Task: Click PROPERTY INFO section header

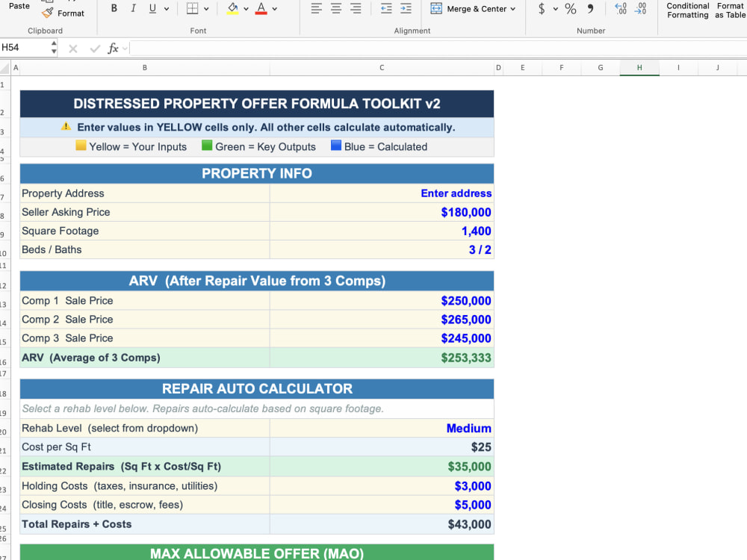Action: coord(257,173)
